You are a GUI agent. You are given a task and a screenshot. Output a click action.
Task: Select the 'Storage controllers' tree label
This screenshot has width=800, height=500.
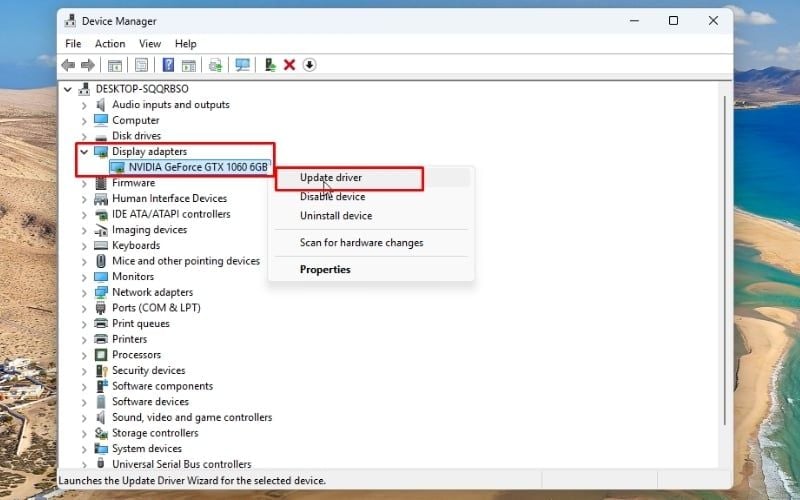pyautogui.click(x=155, y=433)
